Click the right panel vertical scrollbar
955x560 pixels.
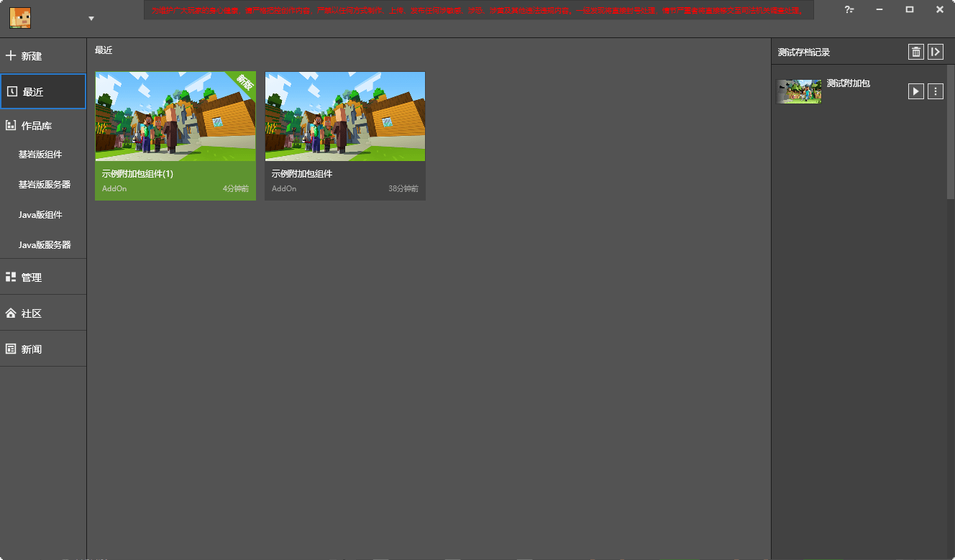951,133
